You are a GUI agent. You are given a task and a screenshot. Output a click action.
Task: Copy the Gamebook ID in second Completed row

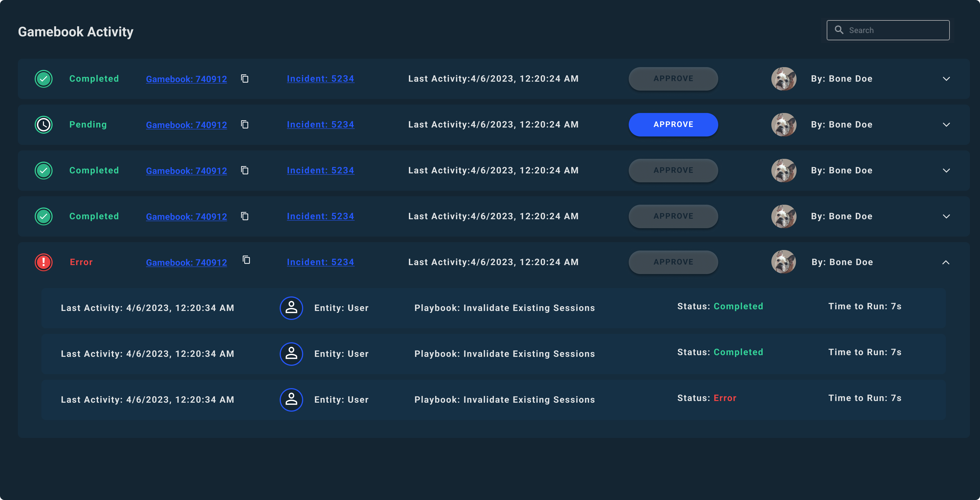(x=245, y=170)
